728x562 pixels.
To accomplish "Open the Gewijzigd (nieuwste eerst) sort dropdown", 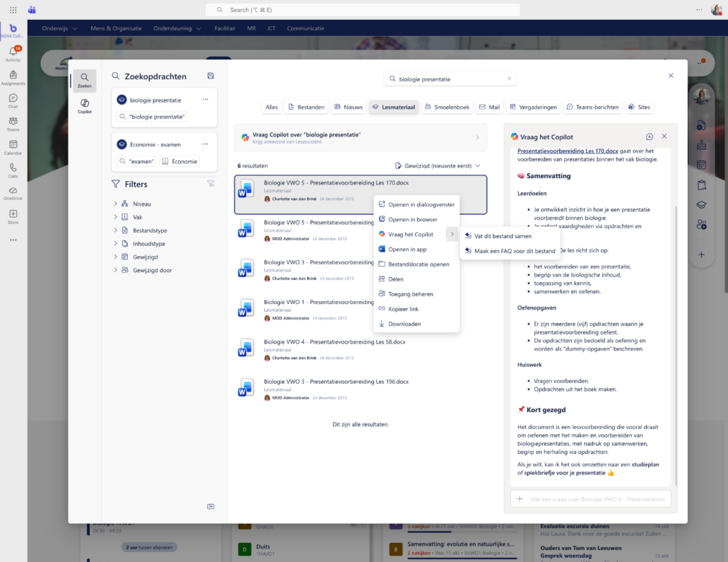I will (x=438, y=166).
